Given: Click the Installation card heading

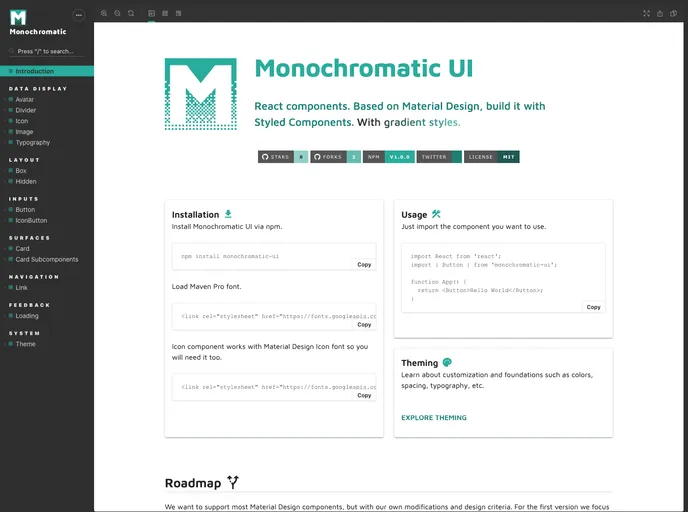Looking at the screenshot, I should [x=195, y=215].
